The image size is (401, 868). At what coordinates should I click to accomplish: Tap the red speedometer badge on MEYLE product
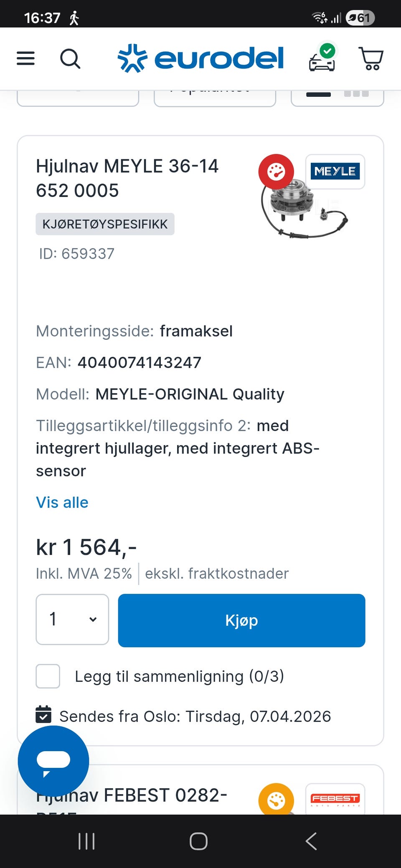(276, 172)
